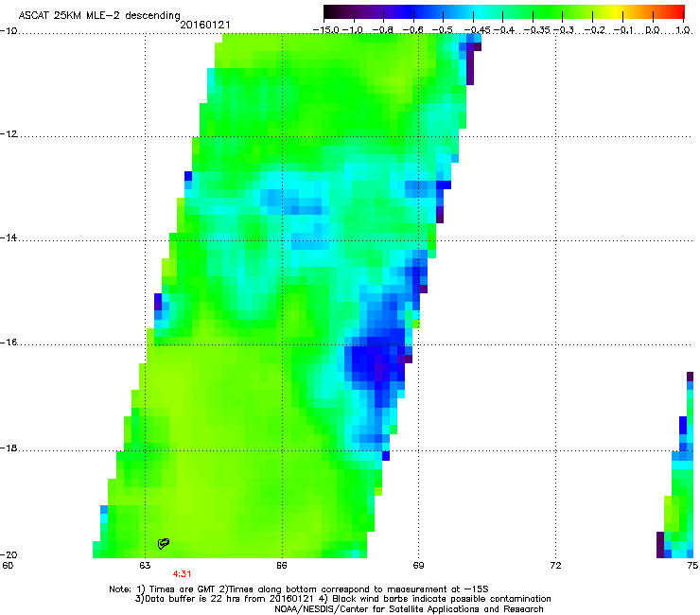700x615 pixels.
Task: Click the red end of color bar
Action: coord(678,11)
